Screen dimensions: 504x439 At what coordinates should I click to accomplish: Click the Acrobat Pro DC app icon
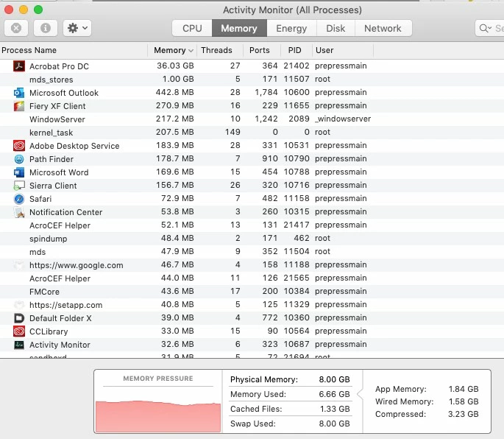[x=19, y=66]
